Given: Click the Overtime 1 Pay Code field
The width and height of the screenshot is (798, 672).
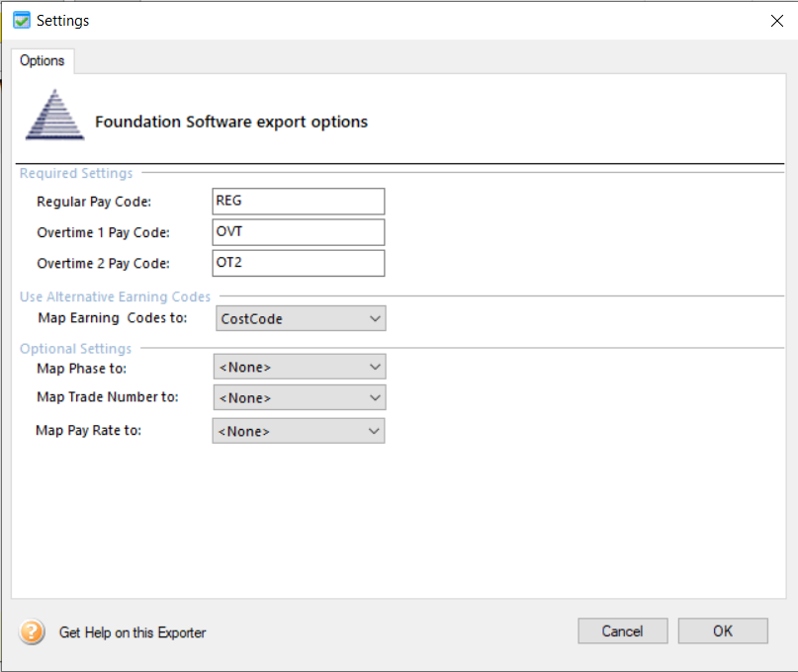Looking at the screenshot, I should pyautogui.click(x=299, y=232).
